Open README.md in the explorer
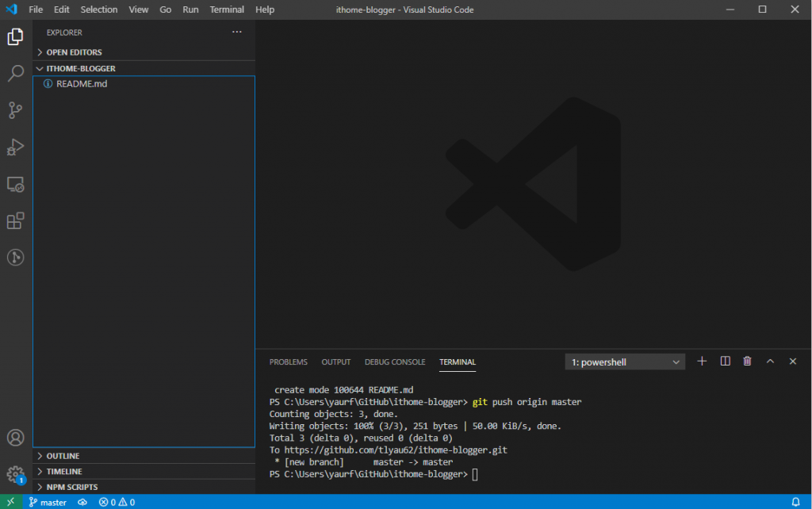The image size is (812, 509). point(144,84)
